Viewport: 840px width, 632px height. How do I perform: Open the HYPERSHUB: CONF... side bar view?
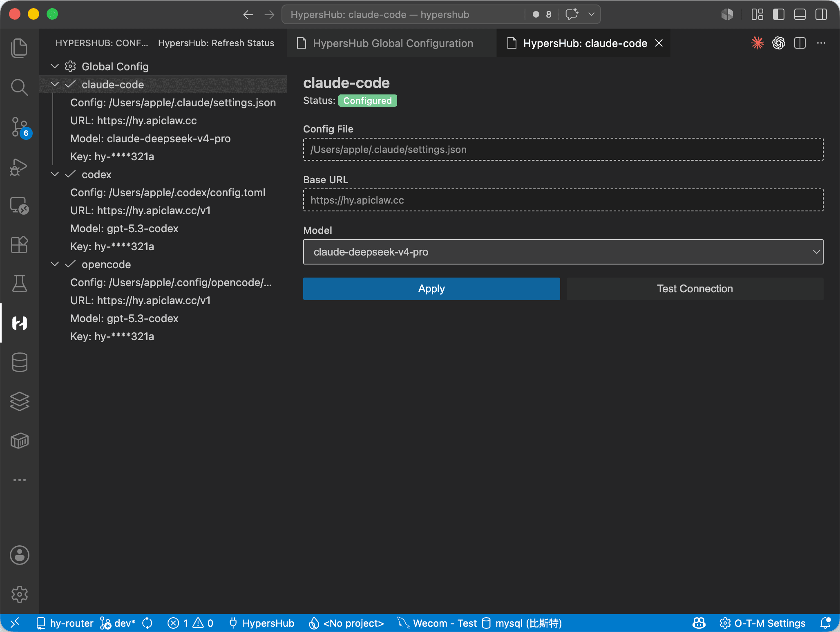tap(102, 43)
